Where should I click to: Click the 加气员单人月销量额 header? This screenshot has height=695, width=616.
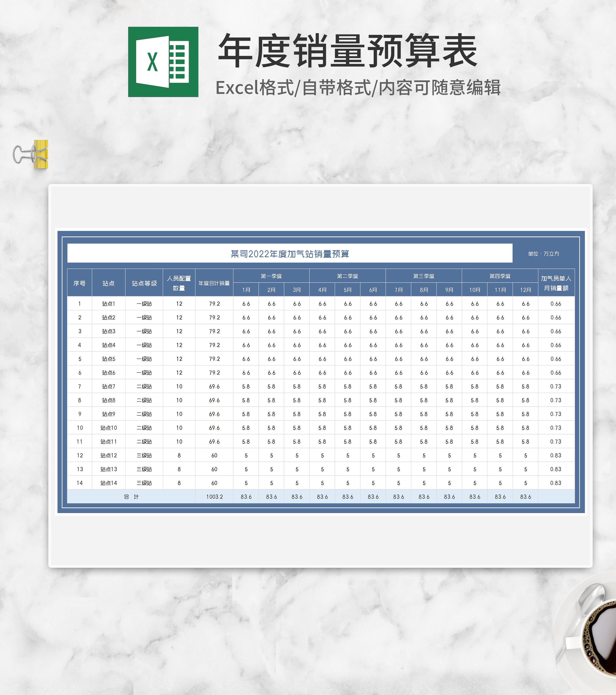[556, 283]
